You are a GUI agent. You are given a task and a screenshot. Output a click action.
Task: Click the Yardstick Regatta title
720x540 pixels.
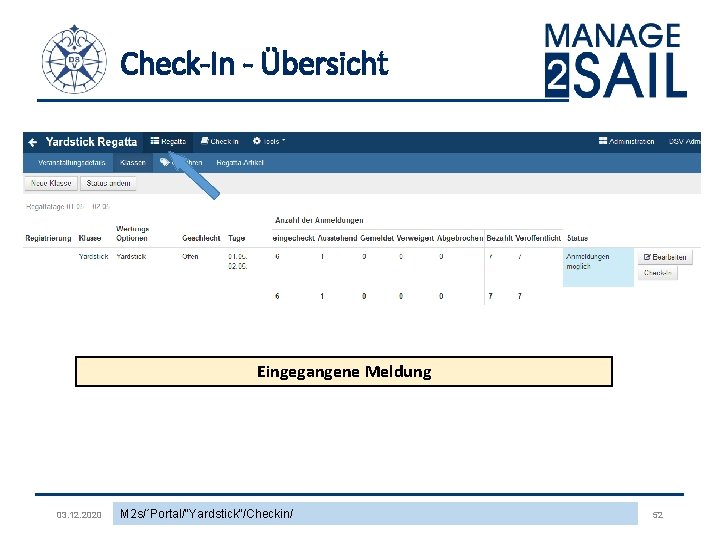click(91, 142)
